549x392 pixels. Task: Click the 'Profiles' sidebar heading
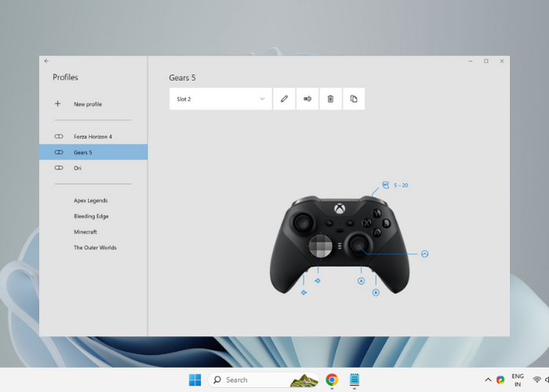tap(65, 78)
